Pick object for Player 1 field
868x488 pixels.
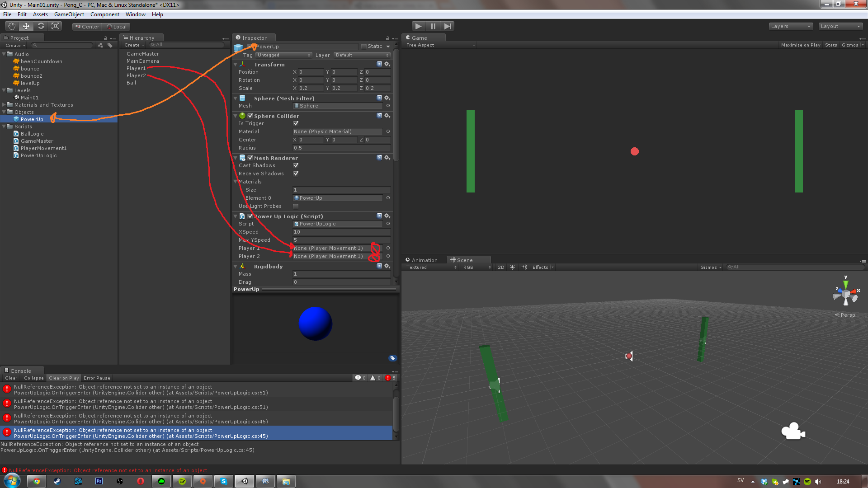(388, 248)
